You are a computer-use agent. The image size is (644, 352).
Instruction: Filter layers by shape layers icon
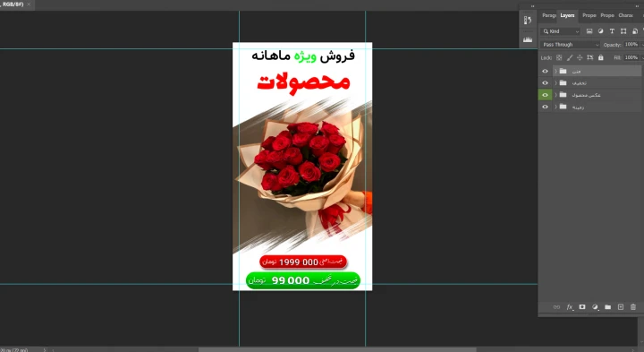623,31
